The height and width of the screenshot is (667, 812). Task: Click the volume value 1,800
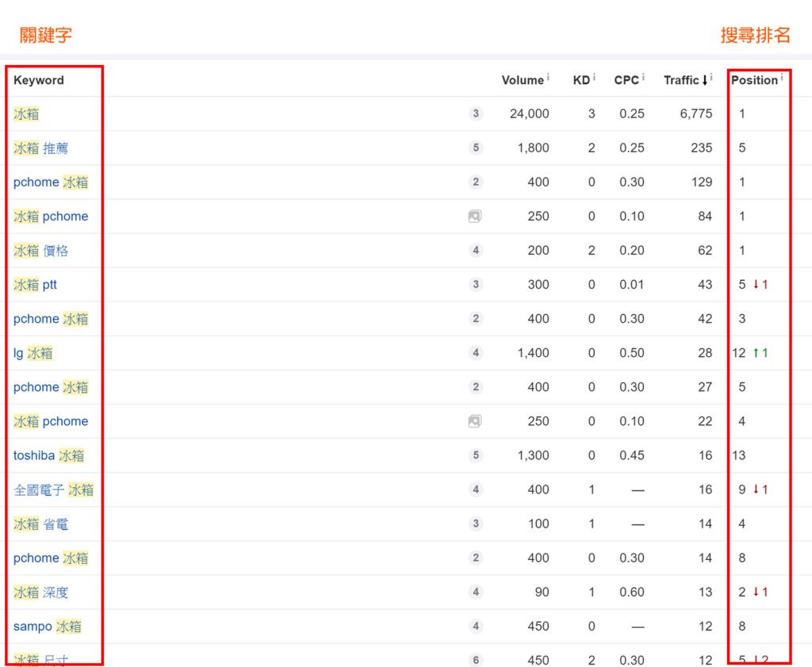point(534,148)
